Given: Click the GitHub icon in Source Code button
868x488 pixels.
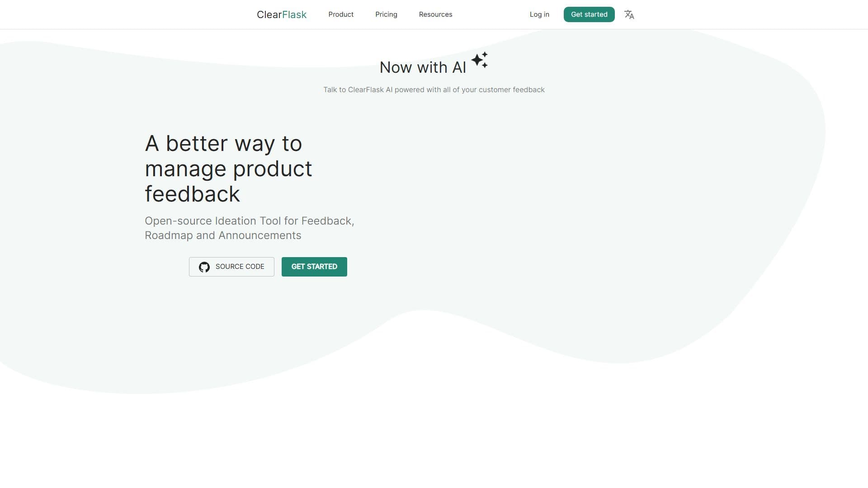Looking at the screenshot, I should pyautogui.click(x=204, y=267).
